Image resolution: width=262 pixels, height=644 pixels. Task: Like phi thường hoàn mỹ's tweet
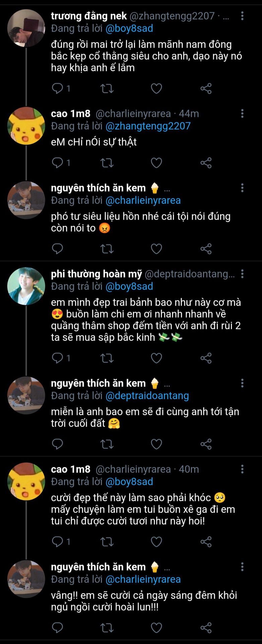(x=156, y=358)
